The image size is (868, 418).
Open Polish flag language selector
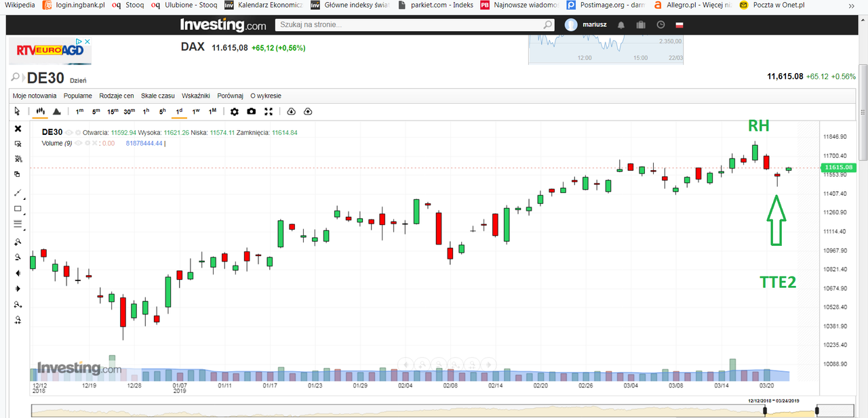tap(679, 25)
